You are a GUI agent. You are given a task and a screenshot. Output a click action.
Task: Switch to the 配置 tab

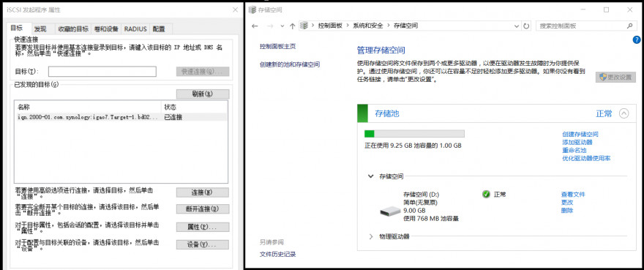click(x=159, y=29)
